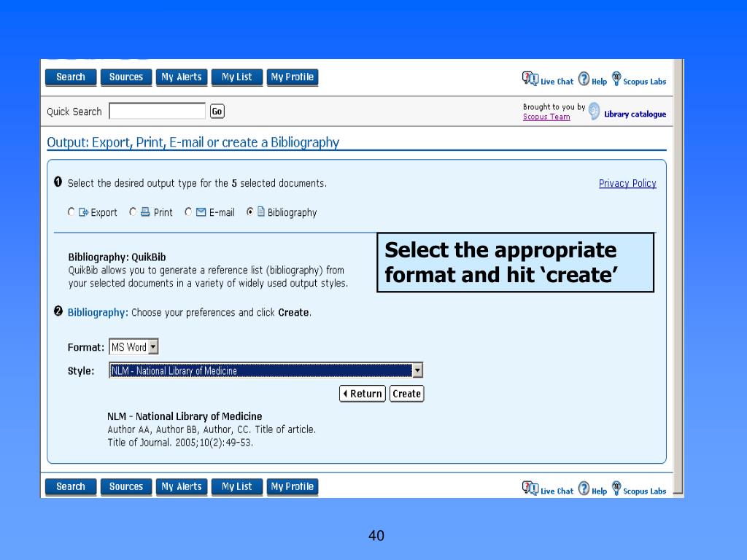Image resolution: width=747 pixels, height=560 pixels.
Task: Click the page vertical scrollbar
Action: click(x=678, y=278)
